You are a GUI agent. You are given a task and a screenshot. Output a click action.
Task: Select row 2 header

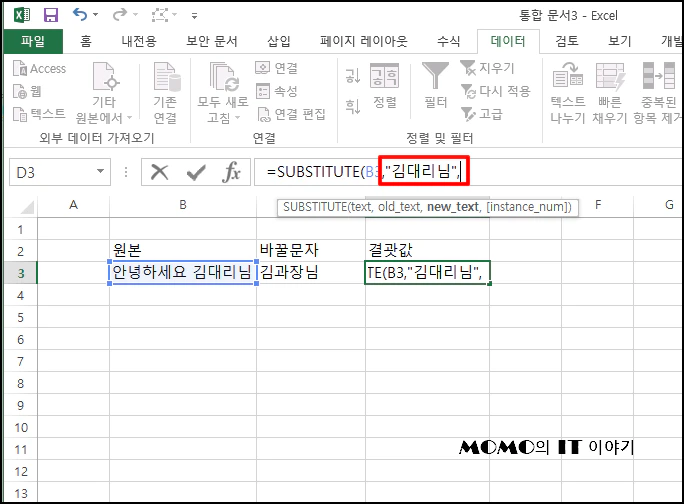(21, 251)
